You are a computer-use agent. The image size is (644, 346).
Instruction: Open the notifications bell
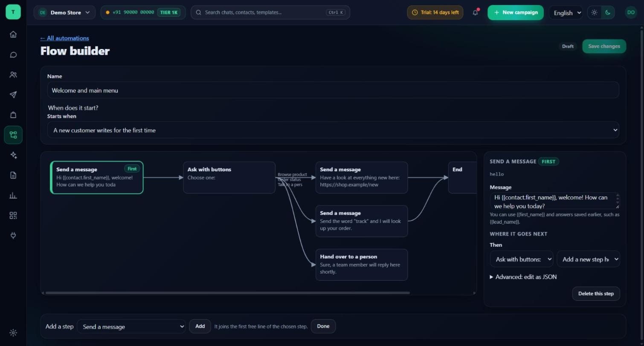pyautogui.click(x=475, y=12)
